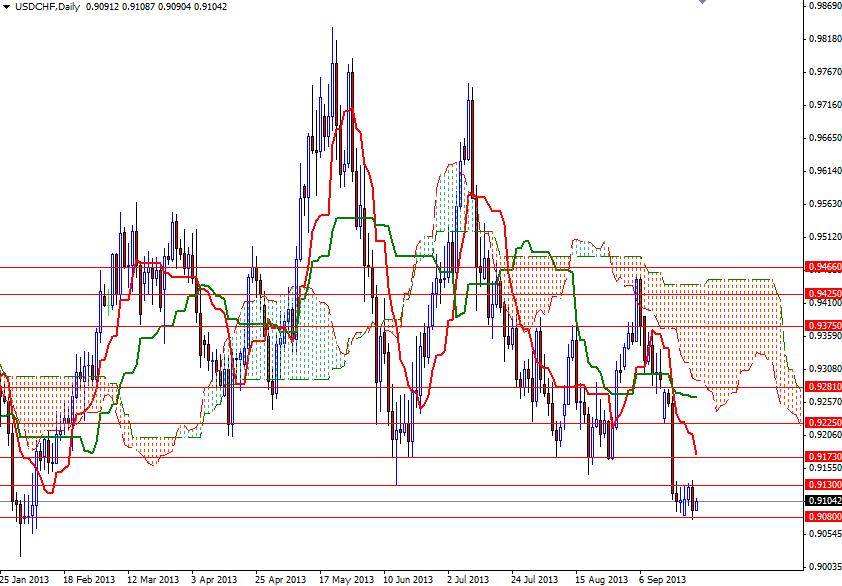Select the red 0.94660 price level label
This screenshot has width=842, height=586.
coord(822,268)
